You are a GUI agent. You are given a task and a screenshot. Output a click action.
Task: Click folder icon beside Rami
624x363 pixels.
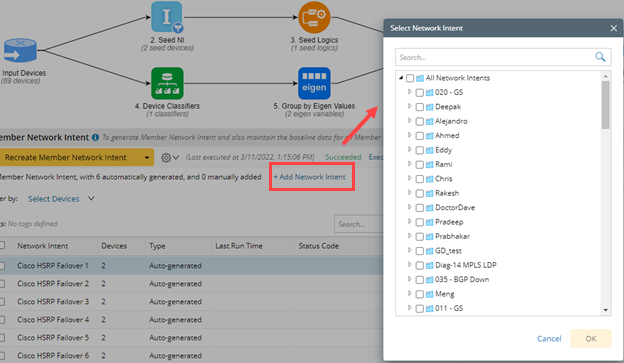pyautogui.click(x=429, y=165)
